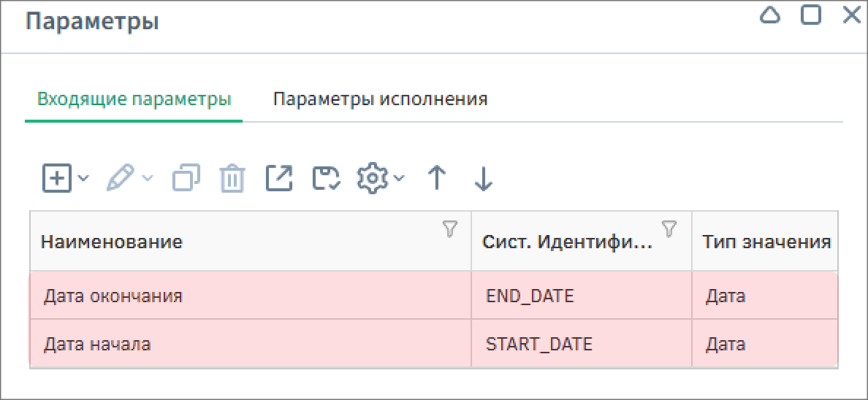Click the START_DATE identifier cell

pyautogui.click(x=539, y=343)
